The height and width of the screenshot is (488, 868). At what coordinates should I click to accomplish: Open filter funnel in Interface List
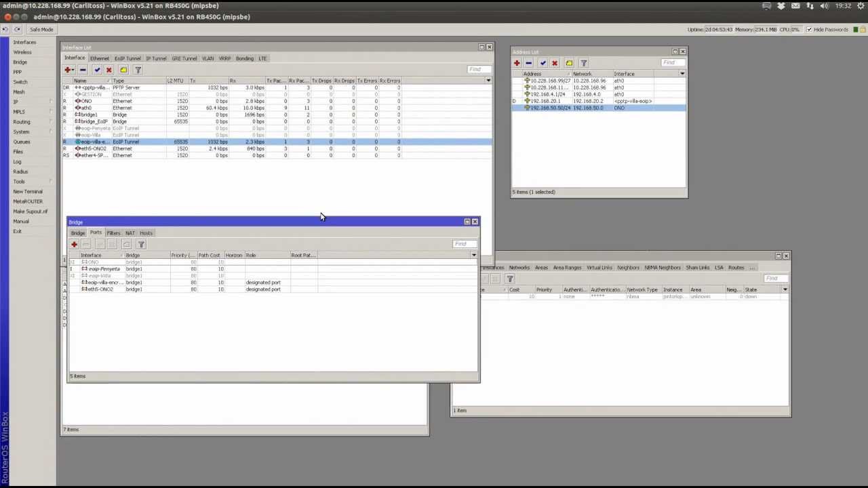(x=138, y=70)
